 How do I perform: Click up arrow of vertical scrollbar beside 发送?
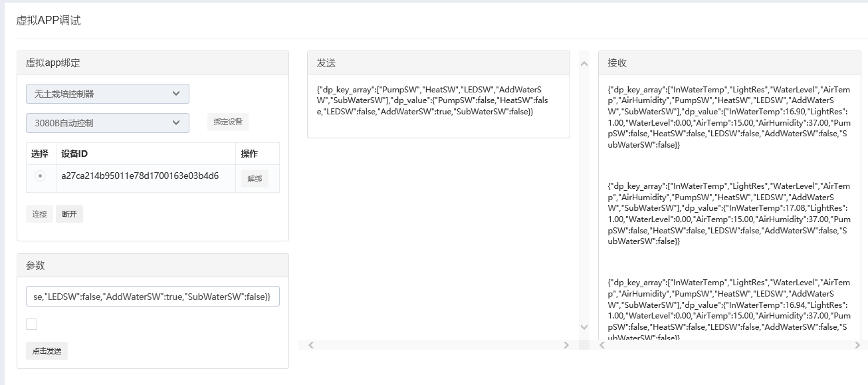point(584,64)
